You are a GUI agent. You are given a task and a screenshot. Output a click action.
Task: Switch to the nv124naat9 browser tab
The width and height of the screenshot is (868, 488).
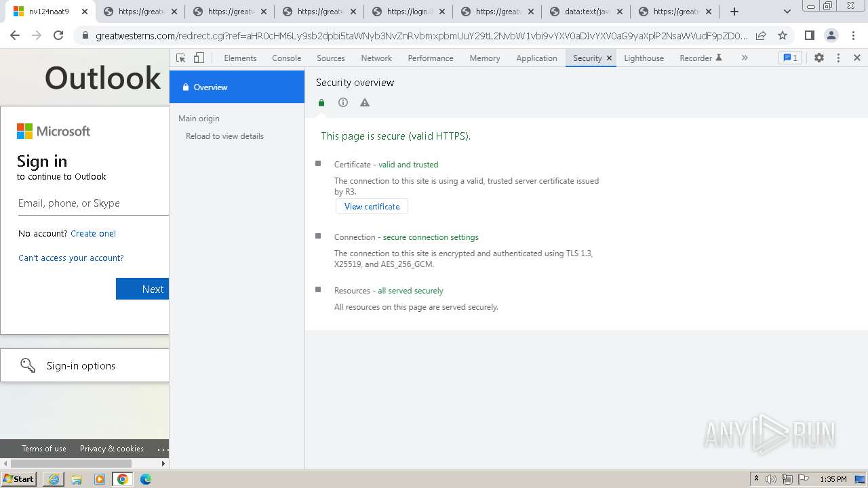pyautogui.click(x=50, y=12)
